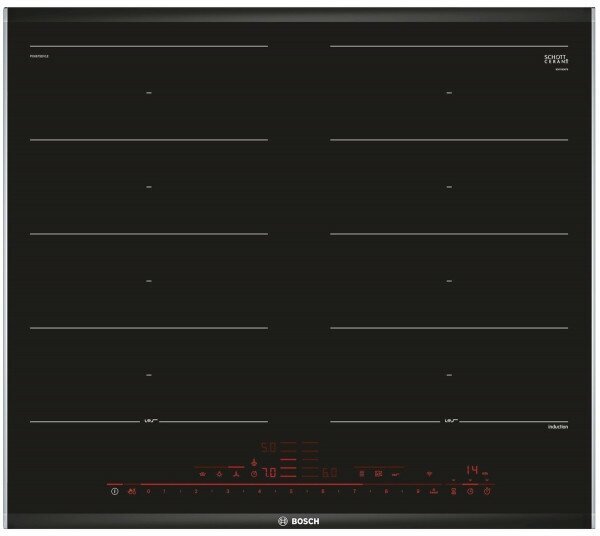The image size is (600, 536).
Task: Choose level 8 on the slider
Action: (x=386, y=491)
